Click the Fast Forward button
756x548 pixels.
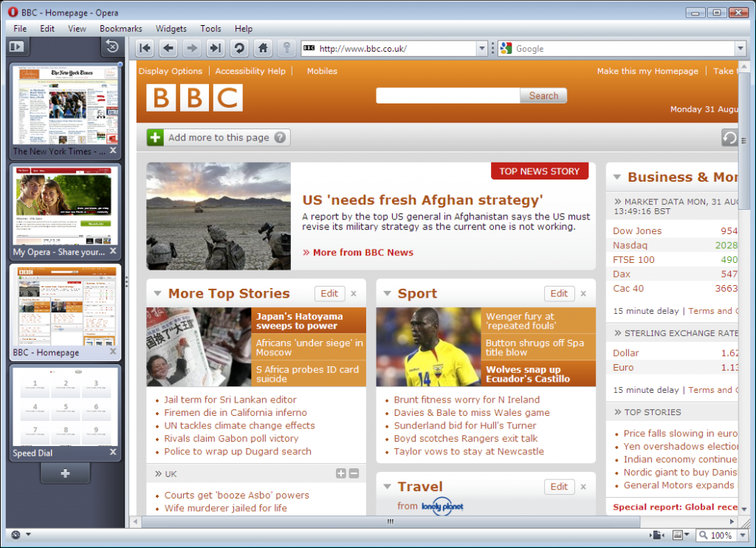pyautogui.click(x=216, y=48)
